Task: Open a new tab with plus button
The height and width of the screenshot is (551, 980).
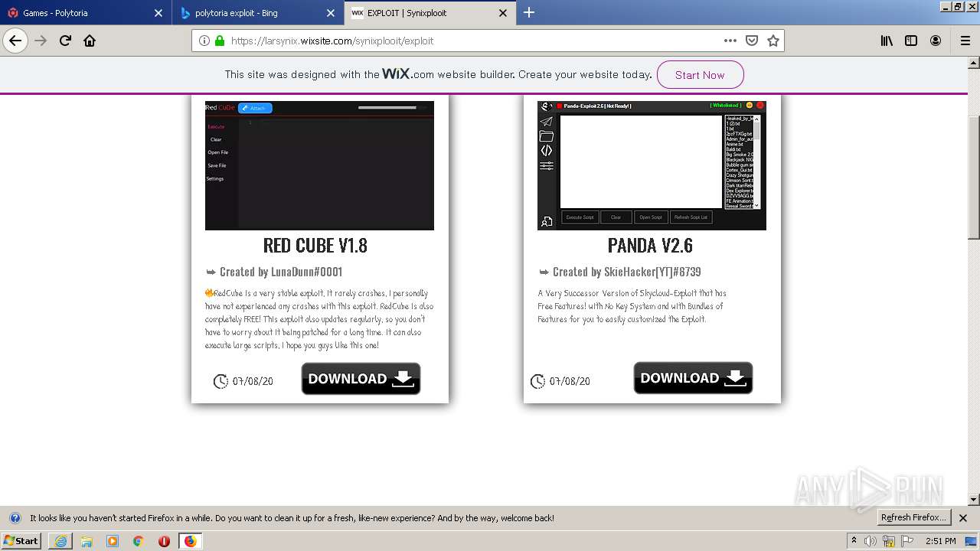Action: point(529,12)
